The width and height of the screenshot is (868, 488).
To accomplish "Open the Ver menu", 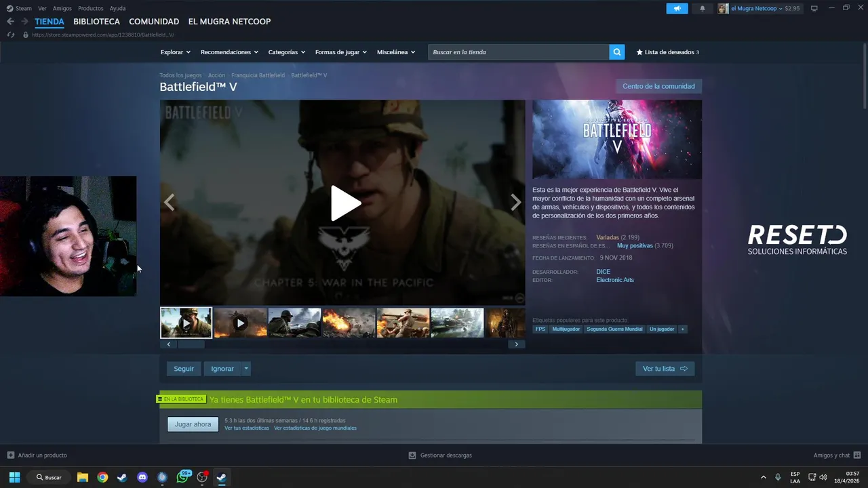I will 42,8.
